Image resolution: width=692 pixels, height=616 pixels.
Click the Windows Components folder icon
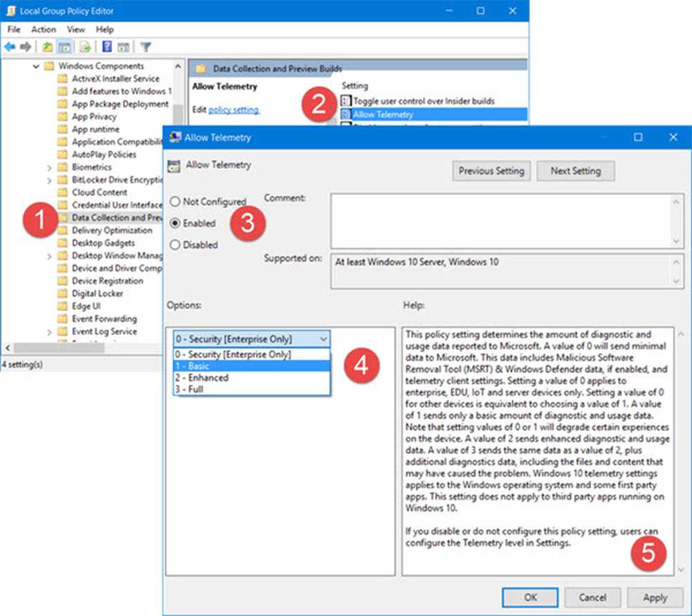tap(49, 66)
